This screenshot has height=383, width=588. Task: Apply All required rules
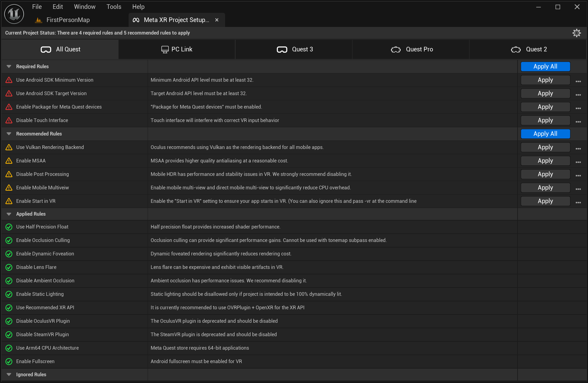click(x=545, y=66)
